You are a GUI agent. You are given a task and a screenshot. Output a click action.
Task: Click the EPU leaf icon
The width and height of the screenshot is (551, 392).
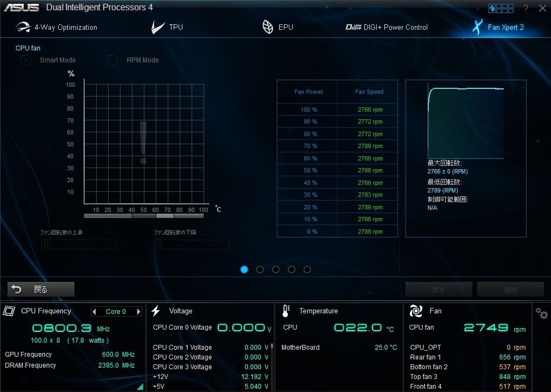(x=268, y=27)
